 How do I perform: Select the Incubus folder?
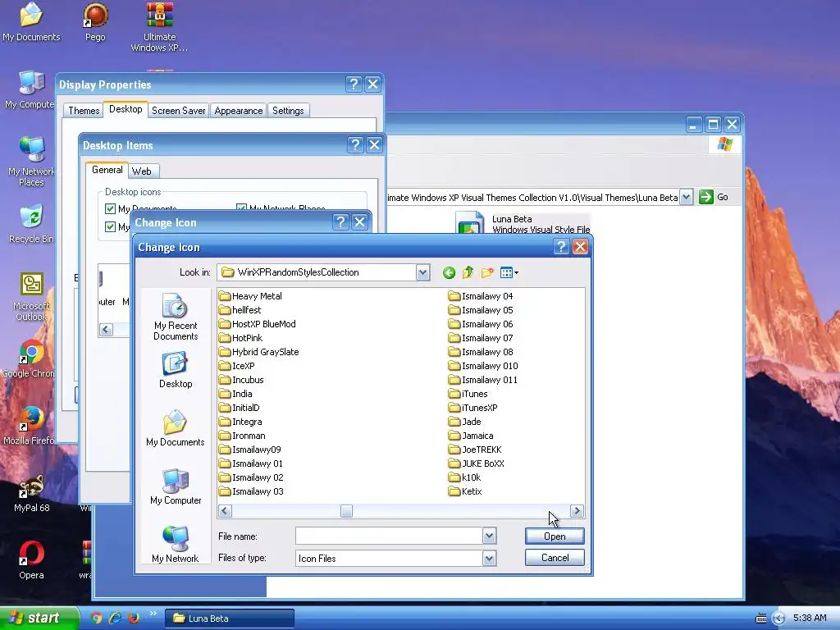click(x=242, y=380)
